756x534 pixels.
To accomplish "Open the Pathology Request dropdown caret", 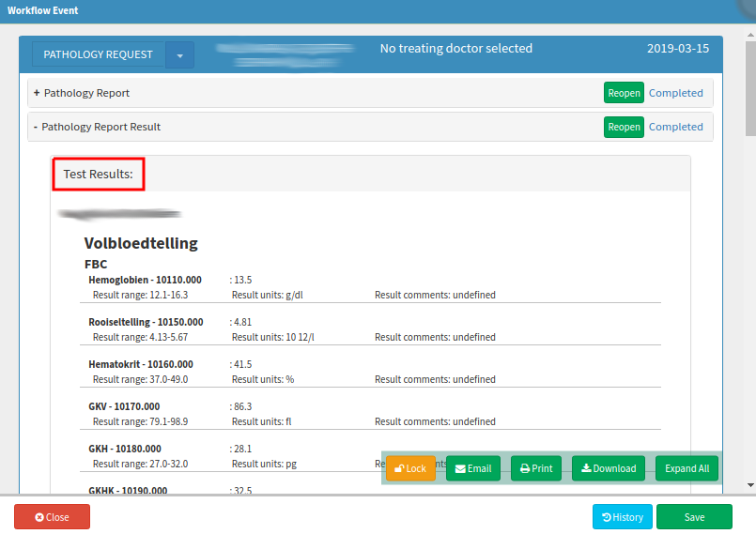I will 180,55.
